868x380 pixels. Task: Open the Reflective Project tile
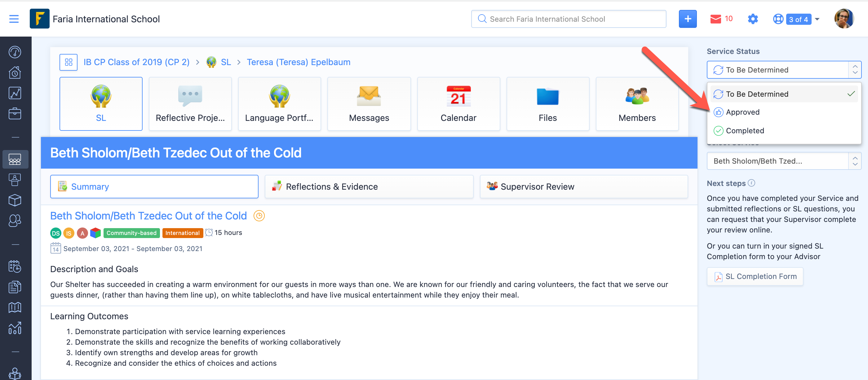click(190, 104)
